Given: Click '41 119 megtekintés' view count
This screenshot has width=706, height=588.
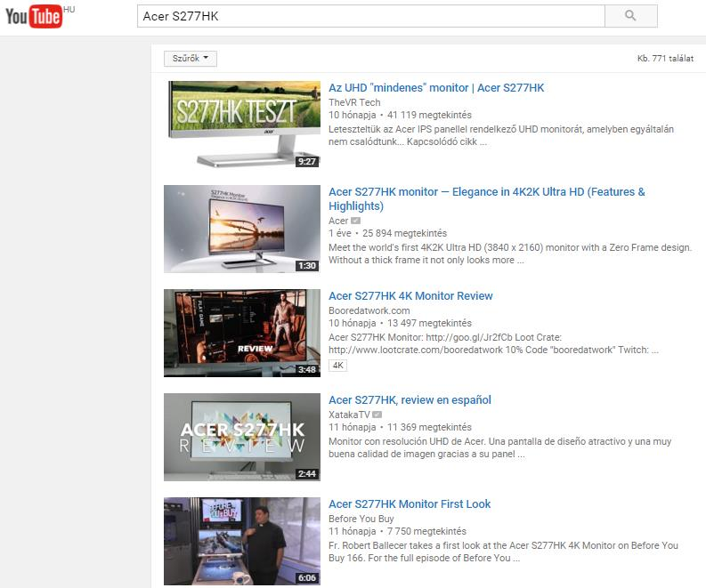Looking at the screenshot, I should point(429,115).
